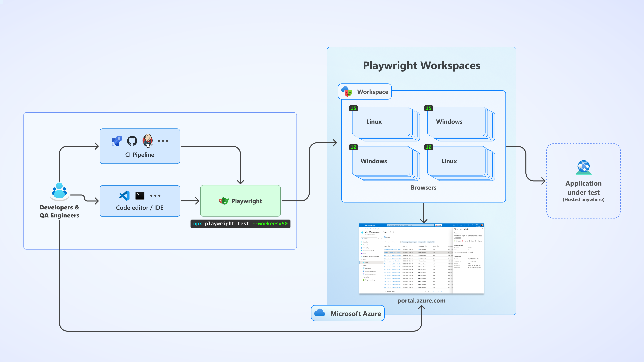The height and width of the screenshot is (362, 644).
Task: Toggle the favorite star next to Tests title
Action: pos(393,232)
